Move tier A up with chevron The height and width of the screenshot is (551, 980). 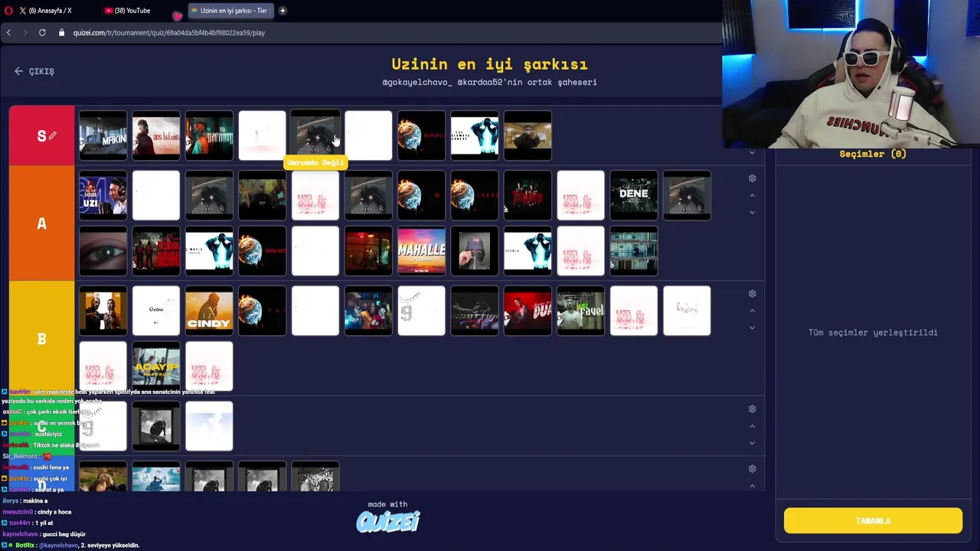coord(752,196)
